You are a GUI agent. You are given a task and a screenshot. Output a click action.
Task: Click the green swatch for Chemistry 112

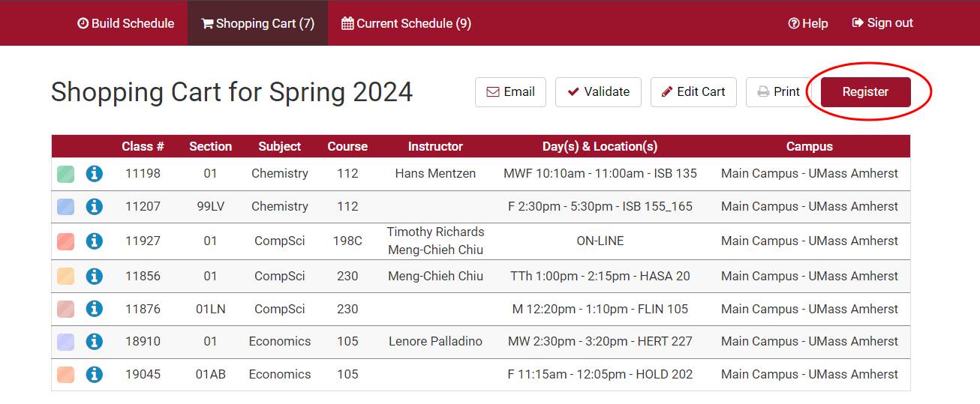click(66, 174)
